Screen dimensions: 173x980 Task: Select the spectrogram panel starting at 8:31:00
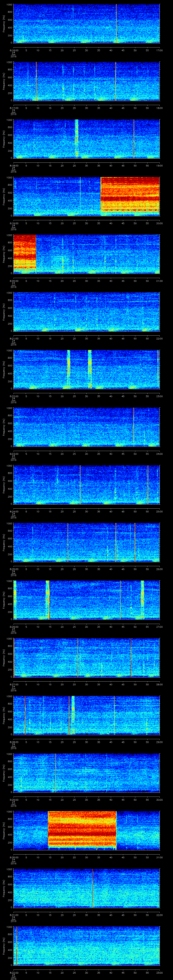coord(87,888)
